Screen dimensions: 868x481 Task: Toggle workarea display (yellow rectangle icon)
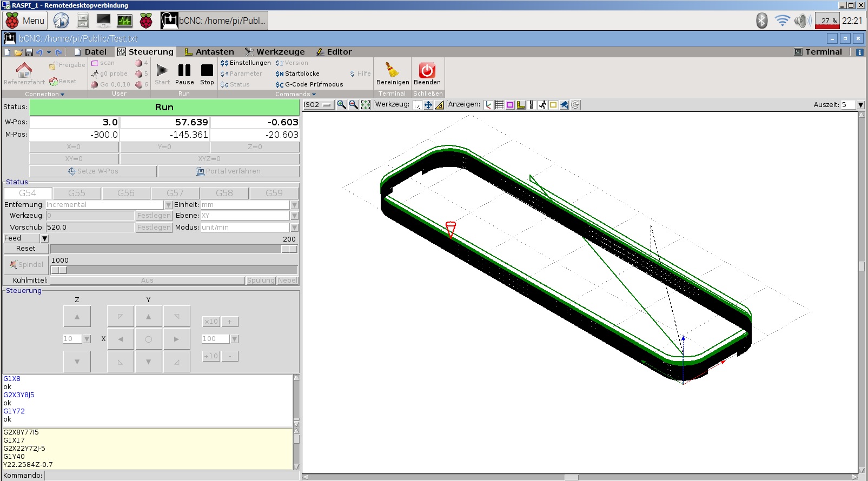coord(553,105)
